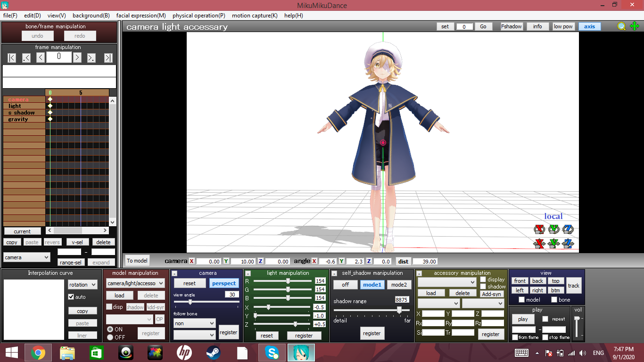Click the Fshadow button

[x=512, y=26]
